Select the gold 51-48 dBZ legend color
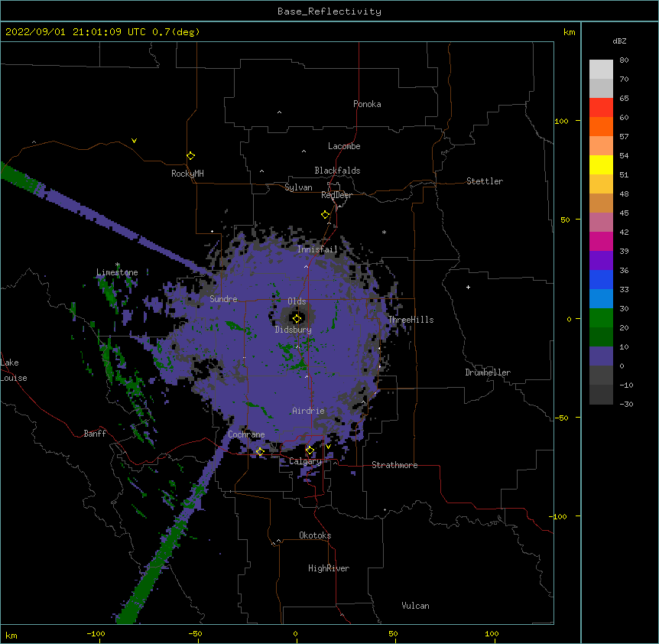The height and width of the screenshot is (644, 659). point(601,184)
